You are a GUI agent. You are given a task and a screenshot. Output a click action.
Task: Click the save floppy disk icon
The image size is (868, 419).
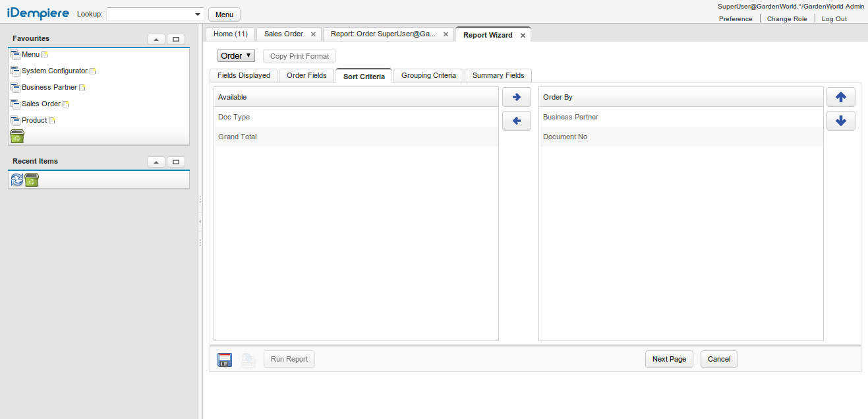coord(225,360)
